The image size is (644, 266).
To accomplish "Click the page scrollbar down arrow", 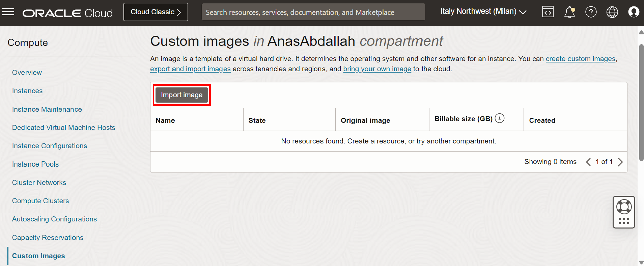I will coord(641,263).
